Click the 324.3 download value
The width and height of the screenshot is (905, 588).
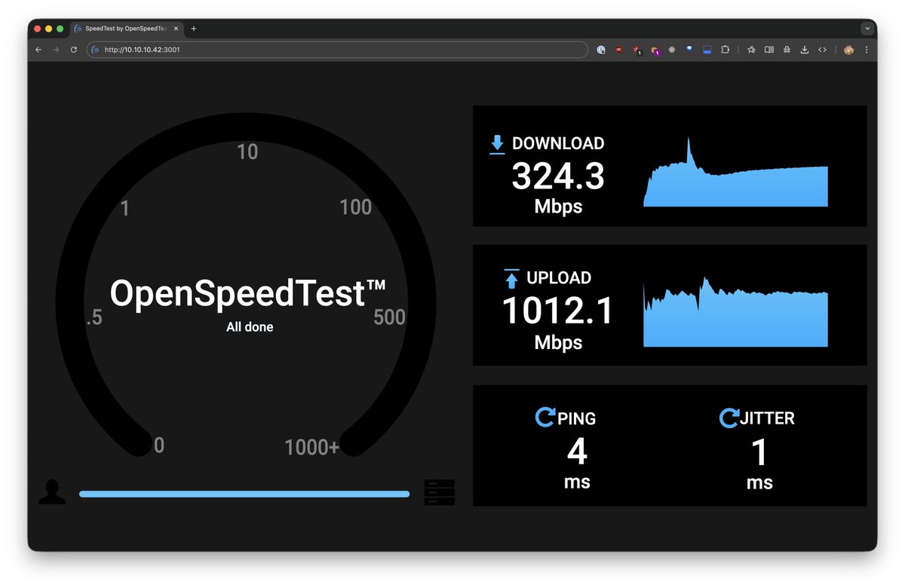click(558, 177)
